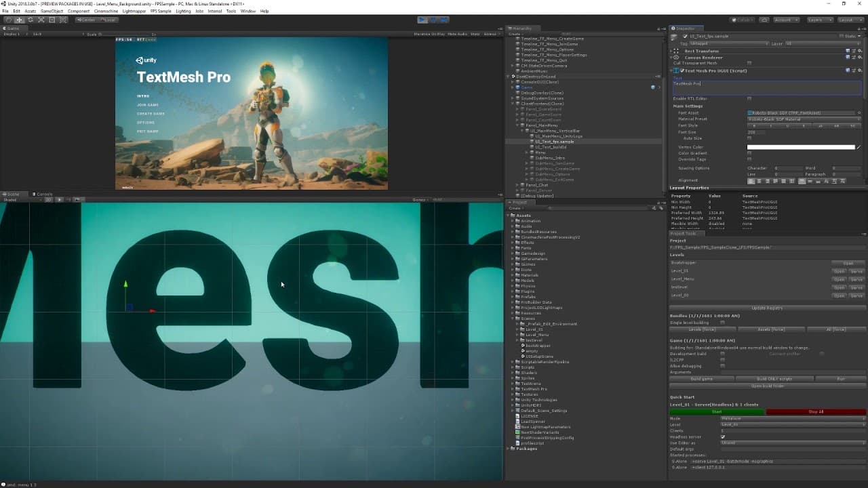Enable the RTL Editor checkbox
Screen dimensions: 868x488
749,99
